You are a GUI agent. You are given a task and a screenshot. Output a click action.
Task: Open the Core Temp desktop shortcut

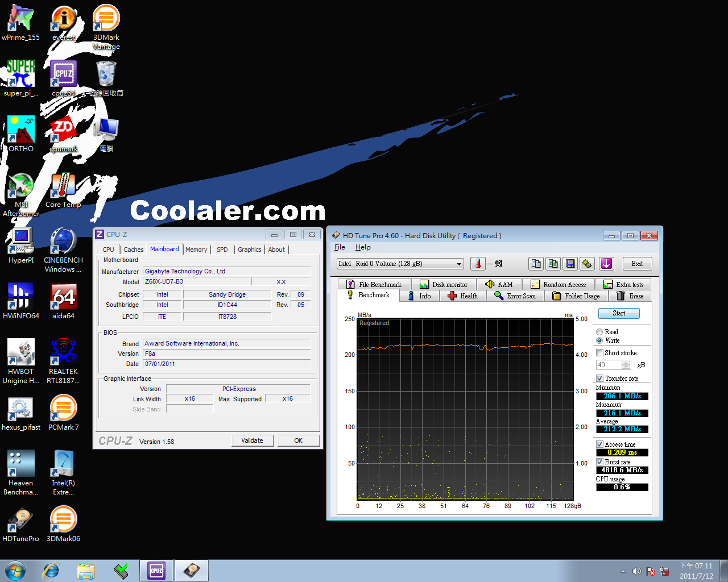(64, 190)
